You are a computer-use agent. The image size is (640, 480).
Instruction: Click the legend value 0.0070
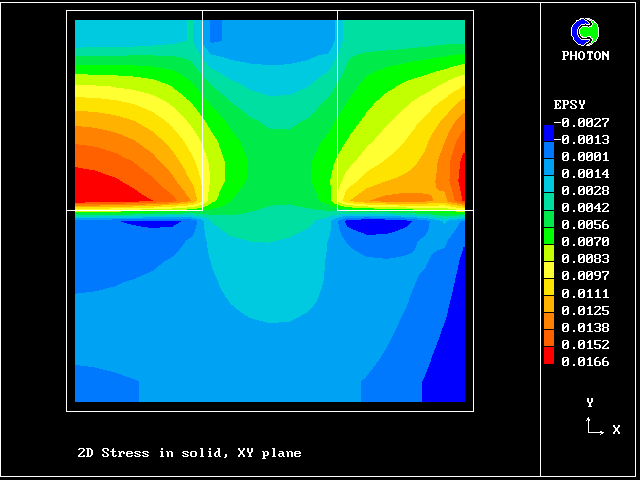(x=585, y=242)
